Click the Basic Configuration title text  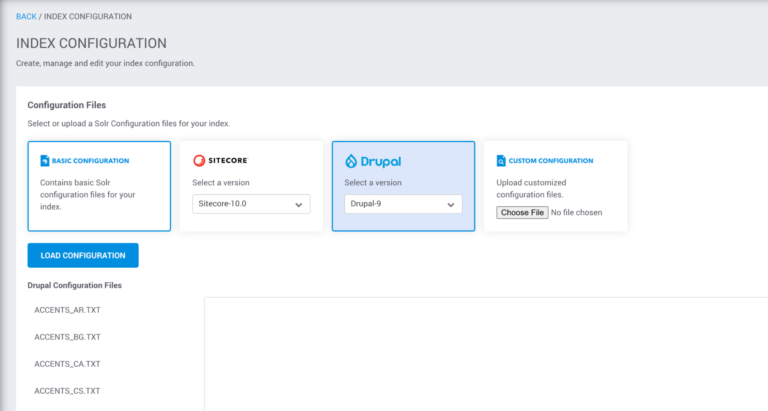(91, 160)
